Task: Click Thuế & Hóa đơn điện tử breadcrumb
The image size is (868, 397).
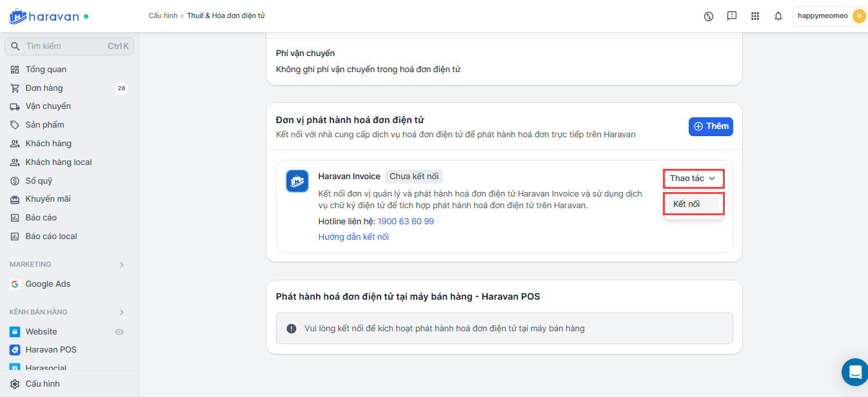Action: pyautogui.click(x=226, y=15)
